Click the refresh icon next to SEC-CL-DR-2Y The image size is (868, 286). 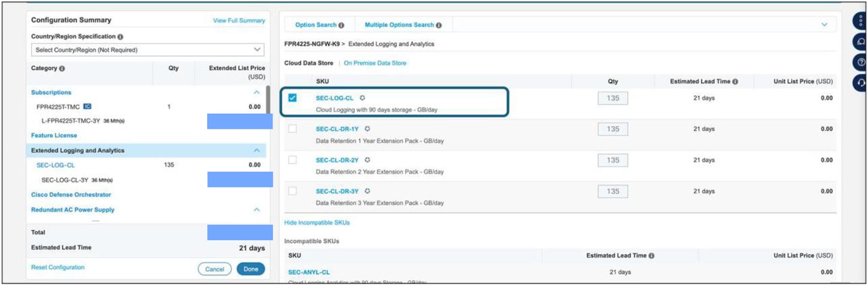[x=368, y=160]
